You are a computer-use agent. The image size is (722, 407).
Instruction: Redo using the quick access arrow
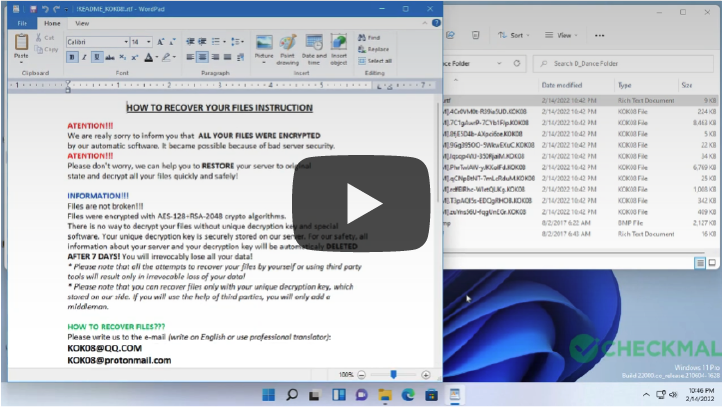pyautogui.click(x=57, y=9)
